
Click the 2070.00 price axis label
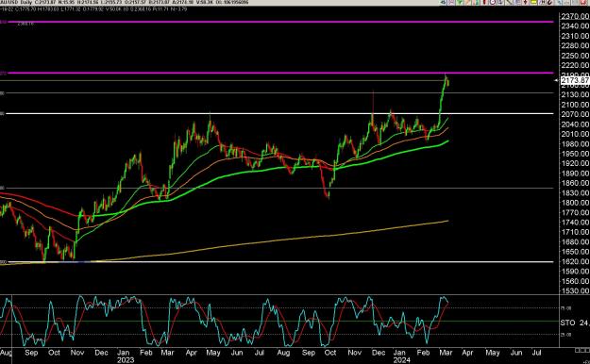pos(575,114)
